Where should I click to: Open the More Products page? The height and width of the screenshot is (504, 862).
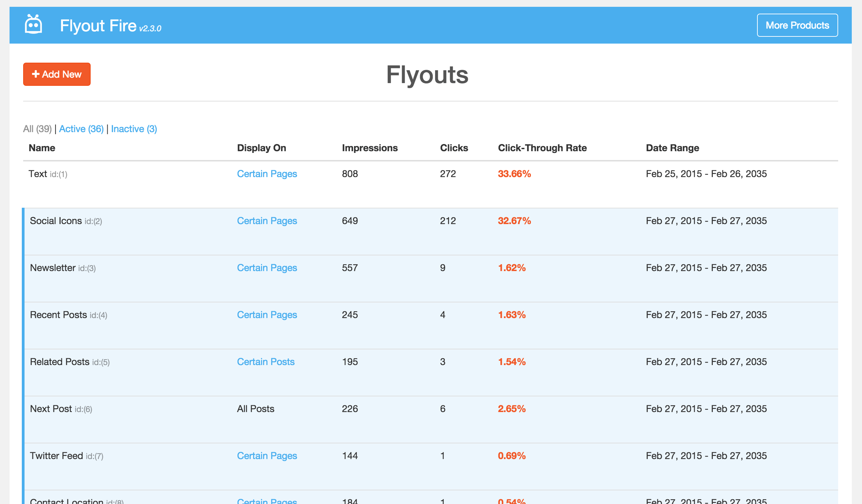(x=797, y=25)
